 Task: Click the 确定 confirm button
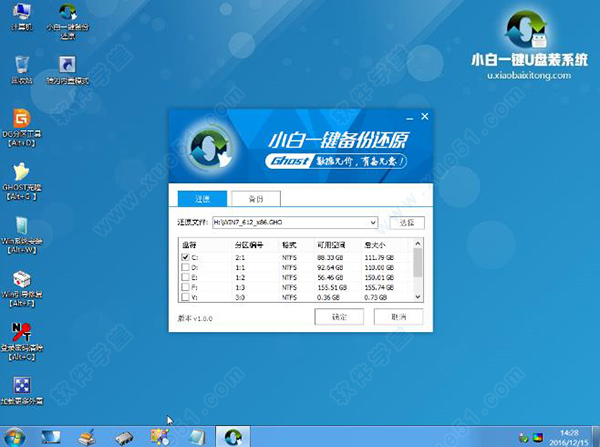point(339,317)
